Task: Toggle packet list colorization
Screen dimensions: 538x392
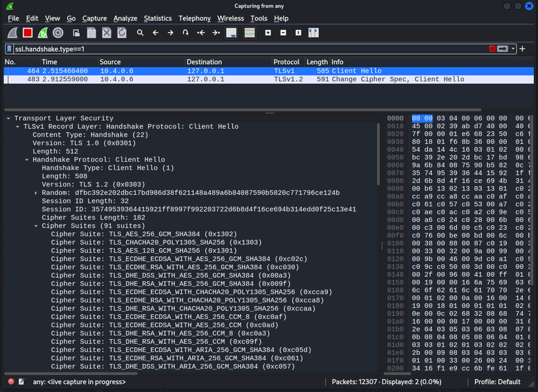Action: (249, 33)
